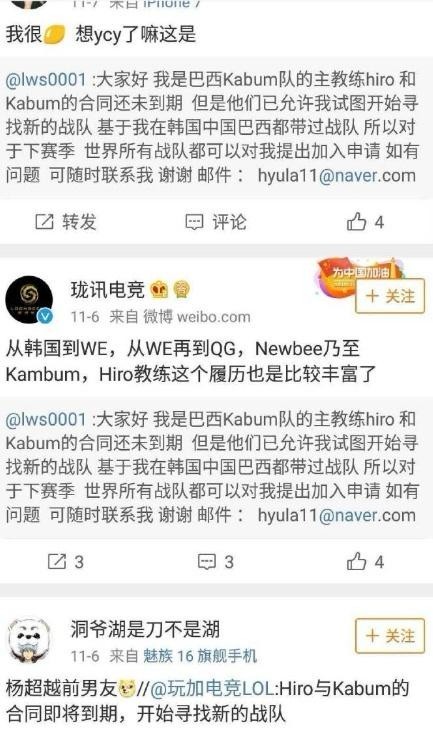The image size is (433, 733).
Task: Open the @lws0001 mention in first quote
Action: point(46,79)
